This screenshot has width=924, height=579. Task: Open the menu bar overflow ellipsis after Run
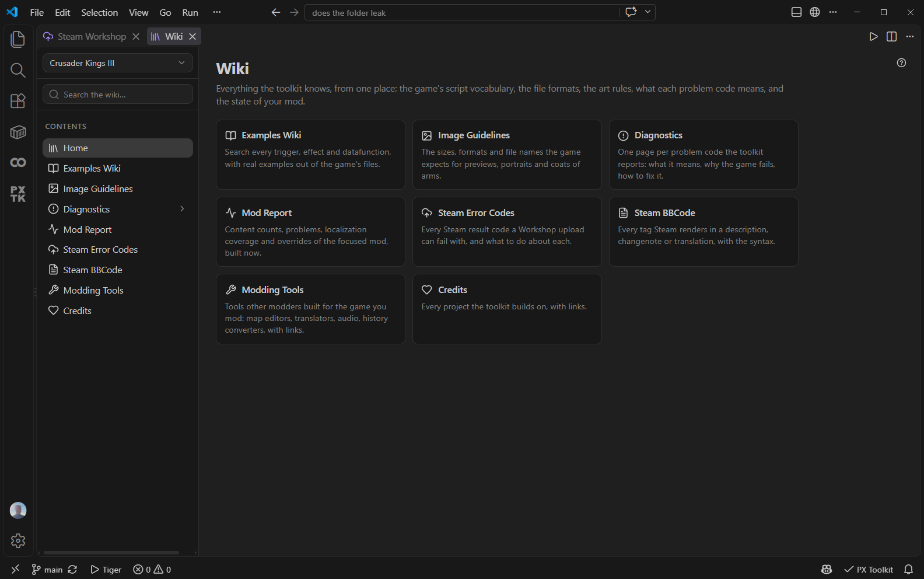point(217,12)
